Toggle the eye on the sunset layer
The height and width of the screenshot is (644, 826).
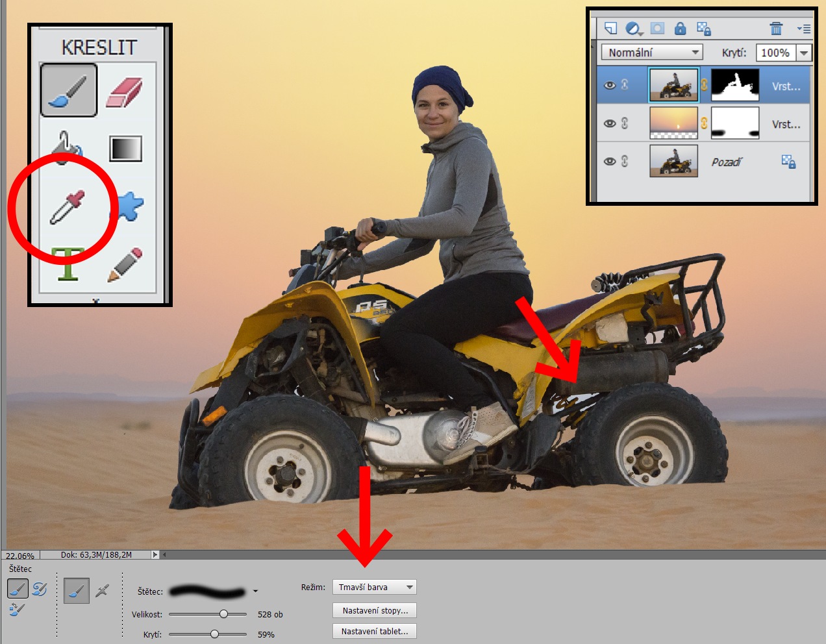click(x=610, y=123)
